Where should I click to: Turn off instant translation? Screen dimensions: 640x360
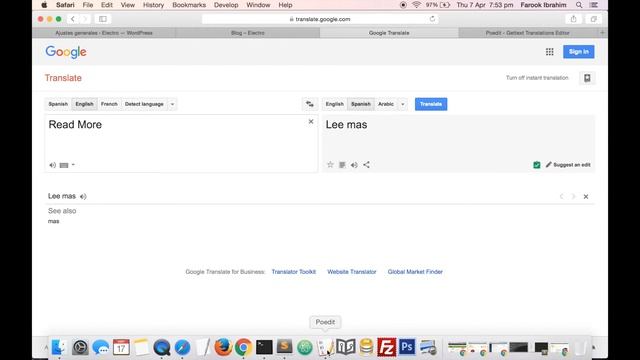pyautogui.click(x=537, y=78)
